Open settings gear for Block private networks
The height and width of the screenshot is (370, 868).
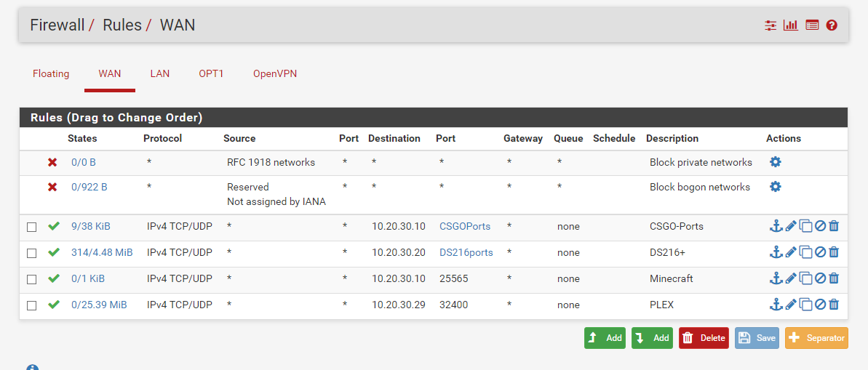pos(776,162)
